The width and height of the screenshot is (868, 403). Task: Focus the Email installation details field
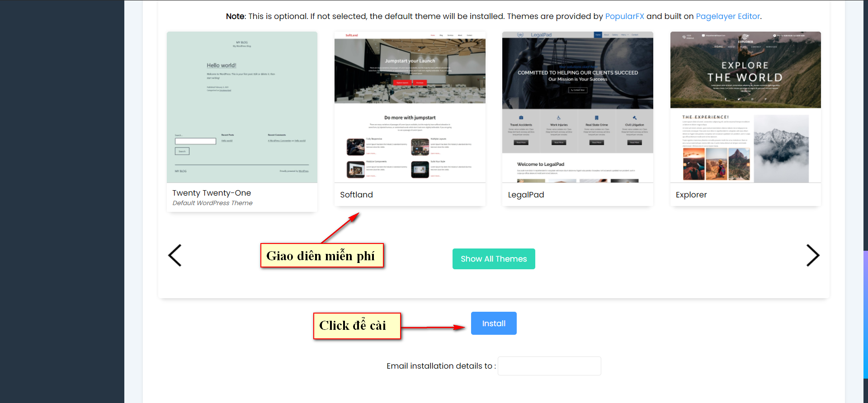pyautogui.click(x=549, y=366)
